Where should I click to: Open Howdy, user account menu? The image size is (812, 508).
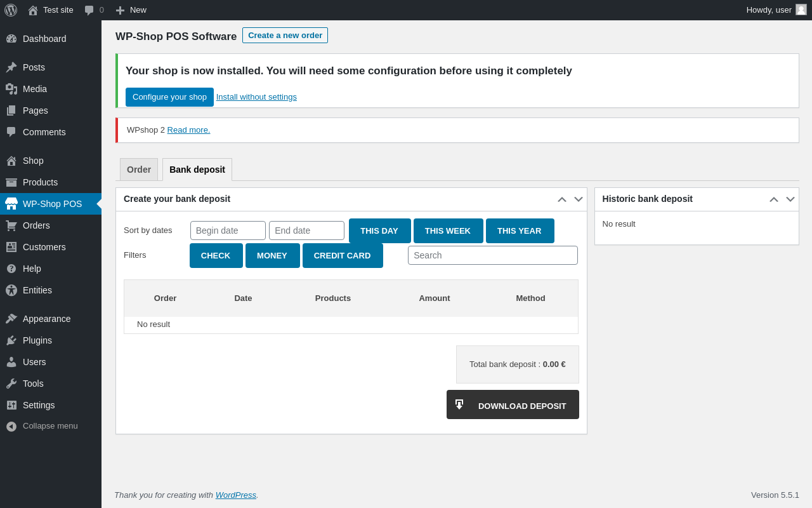(x=776, y=10)
